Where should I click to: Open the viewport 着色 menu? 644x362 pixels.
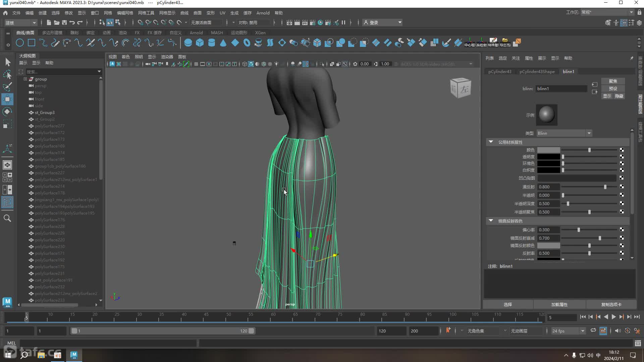pyautogui.click(x=126, y=57)
